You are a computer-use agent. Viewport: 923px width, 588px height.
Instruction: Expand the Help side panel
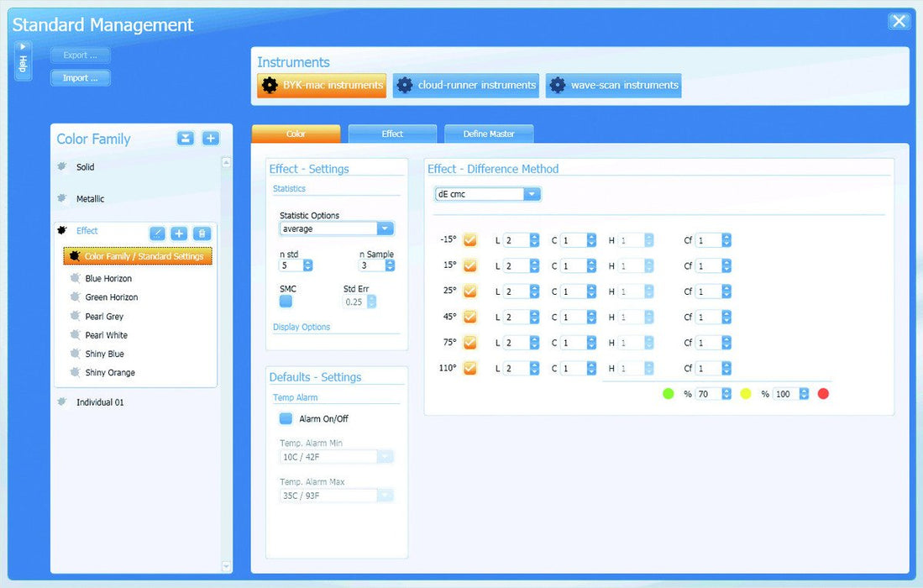(23, 61)
